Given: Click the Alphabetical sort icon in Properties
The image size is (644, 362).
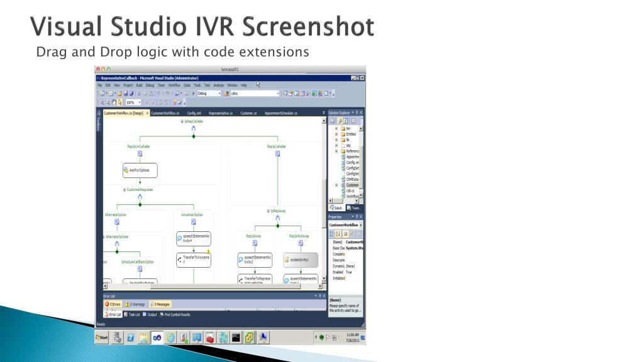Looking at the screenshot, I should (338, 234).
